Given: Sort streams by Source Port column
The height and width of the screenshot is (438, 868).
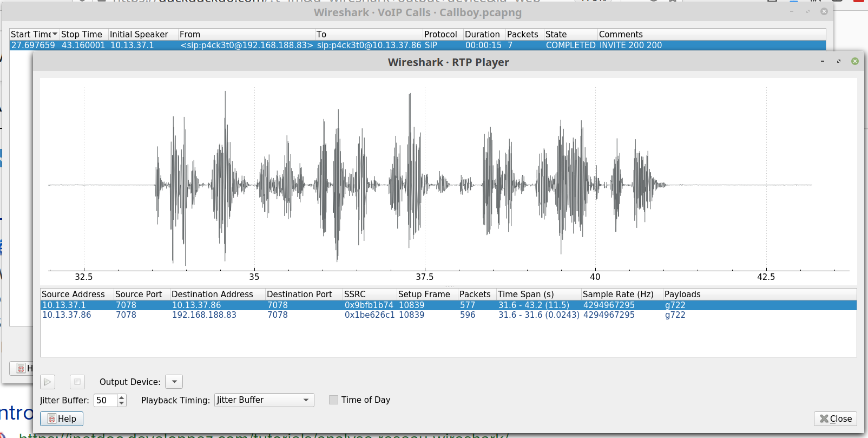Looking at the screenshot, I should [x=142, y=294].
